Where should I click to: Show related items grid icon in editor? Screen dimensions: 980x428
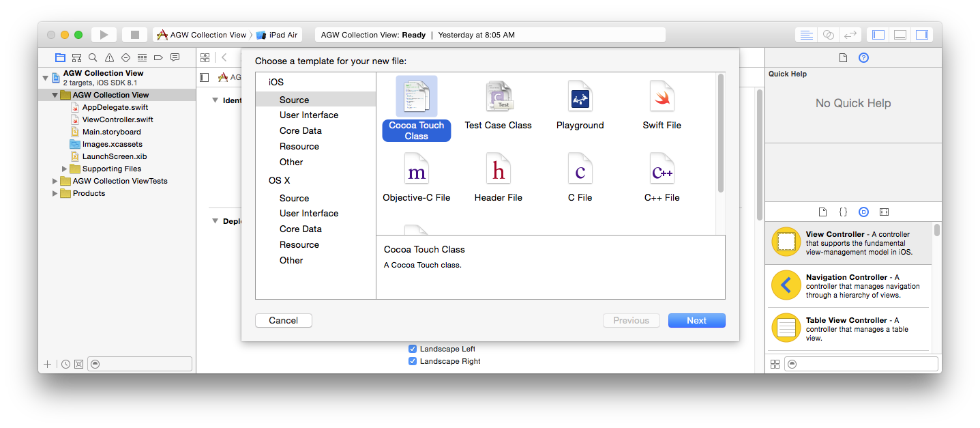(x=205, y=57)
